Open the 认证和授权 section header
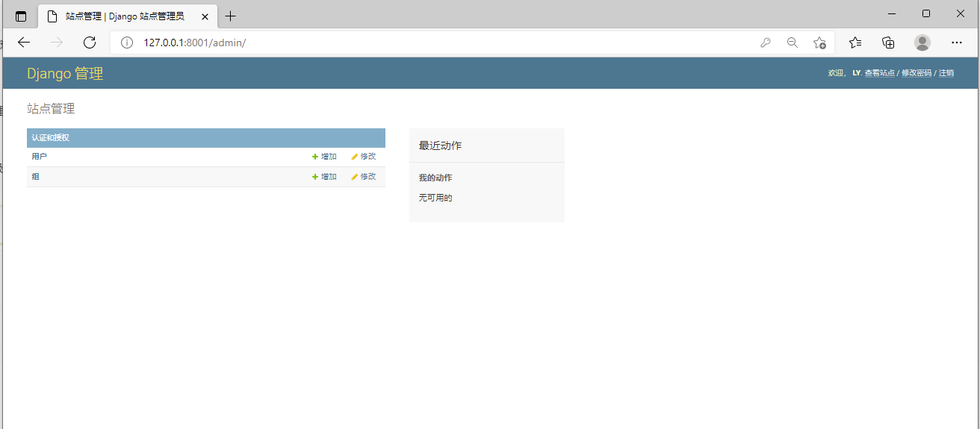Image resolution: width=980 pixels, height=429 pixels. point(50,138)
